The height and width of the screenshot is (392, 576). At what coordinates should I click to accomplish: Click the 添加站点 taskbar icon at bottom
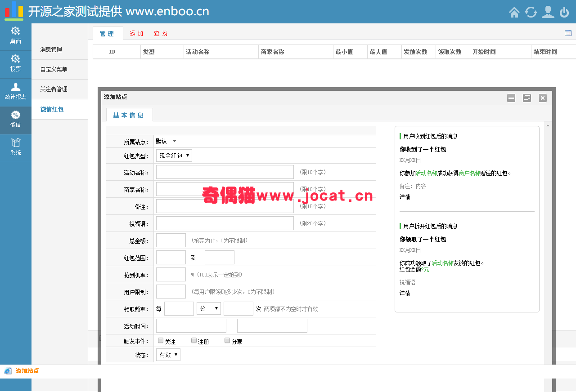8,371
